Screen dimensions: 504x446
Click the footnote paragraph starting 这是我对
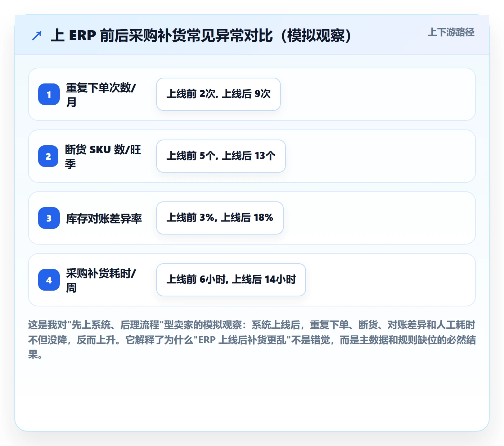[x=252, y=340]
